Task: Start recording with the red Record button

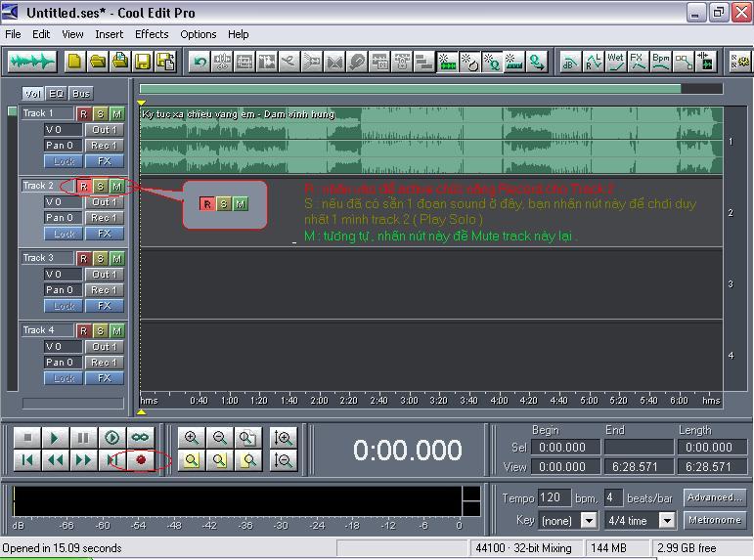Action: [141, 460]
